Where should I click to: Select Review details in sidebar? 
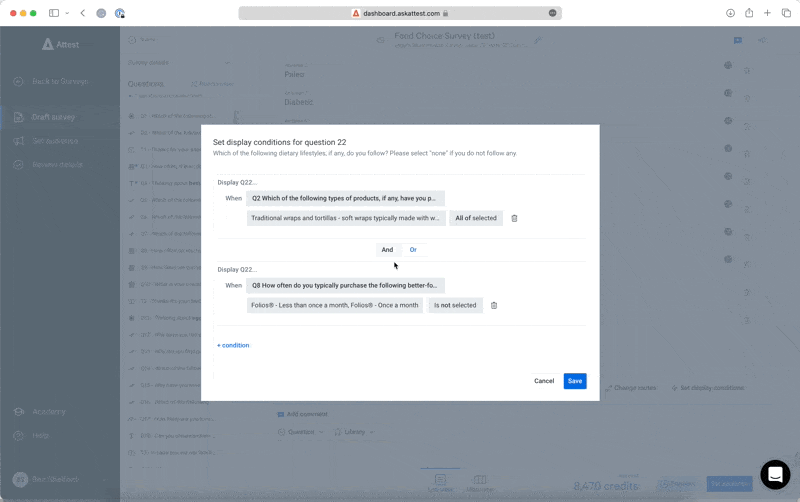[x=57, y=165]
